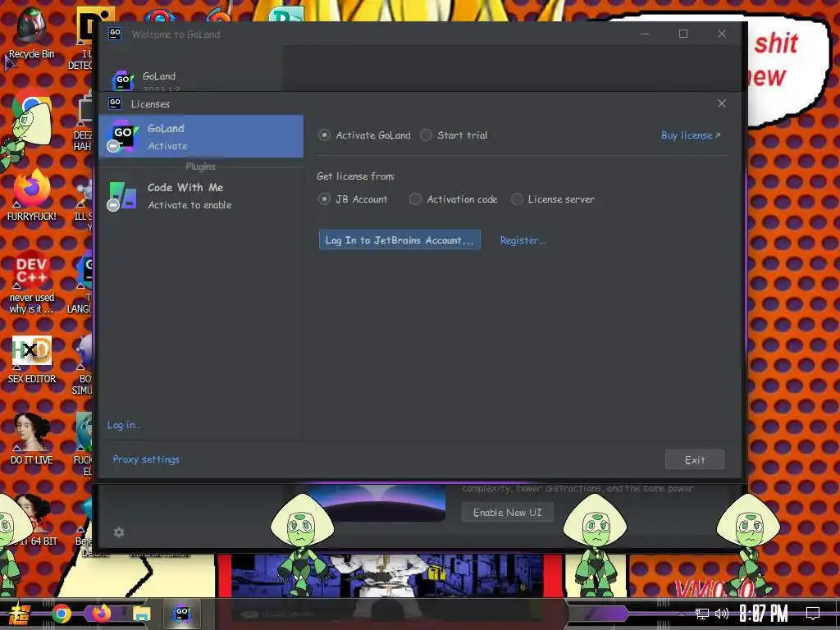Screen dimensions: 840x630
Task: Open network icon in system tray
Action: point(701,614)
